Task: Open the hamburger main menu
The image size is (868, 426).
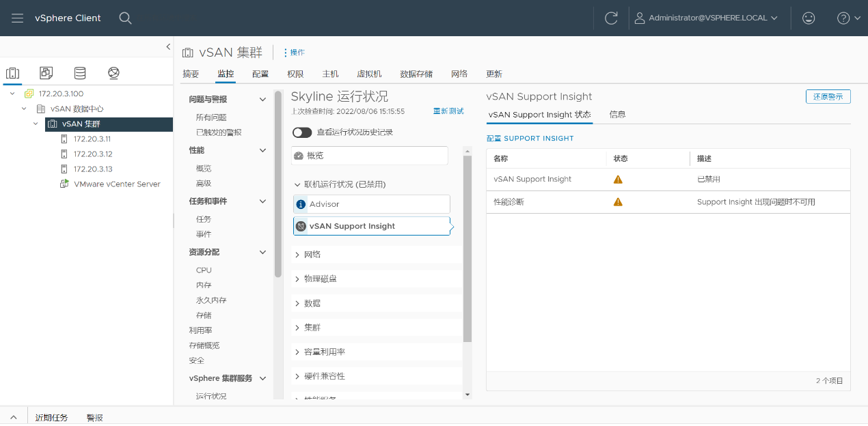Action: [18, 18]
